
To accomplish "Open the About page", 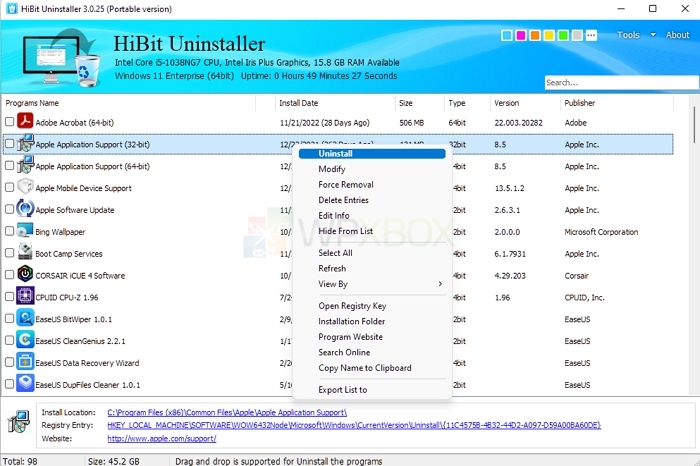I will coord(677,35).
